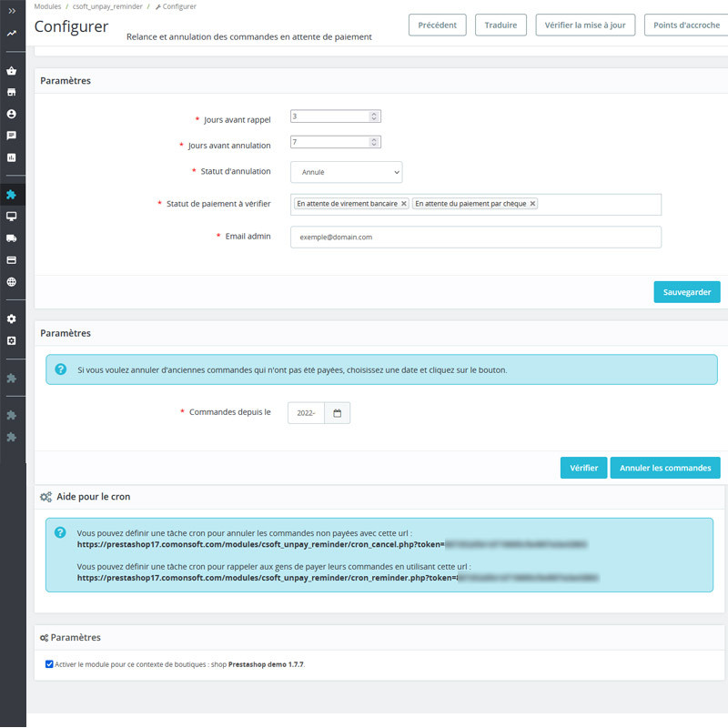Click the 'Jours avant annulation' spinner arrows
Viewport: 728px width, 728px height.
click(x=374, y=142)
